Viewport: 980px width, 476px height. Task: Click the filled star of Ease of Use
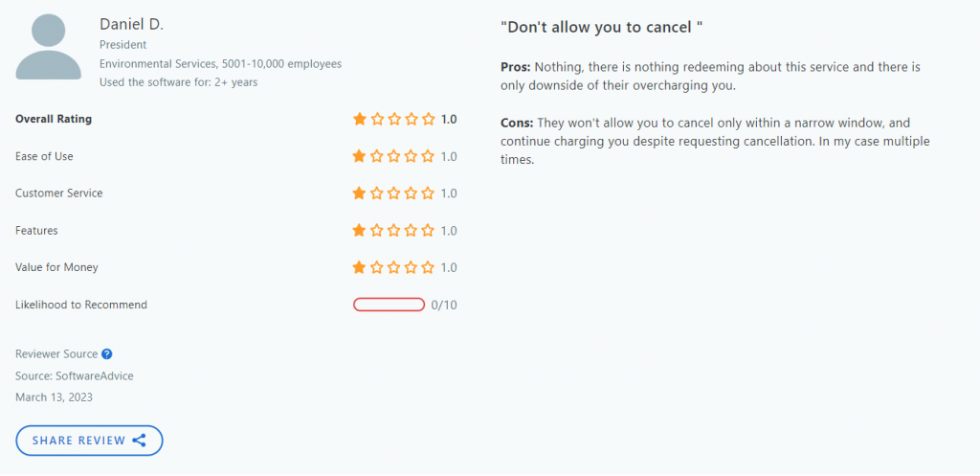click(360, 156)
